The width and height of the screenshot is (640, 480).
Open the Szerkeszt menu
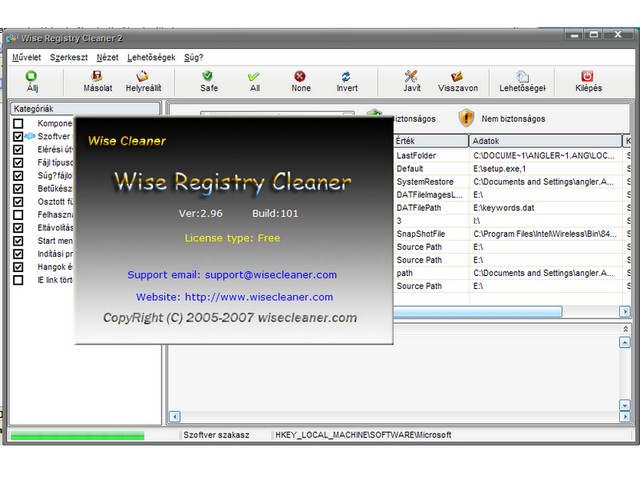[x=69, y=58]
